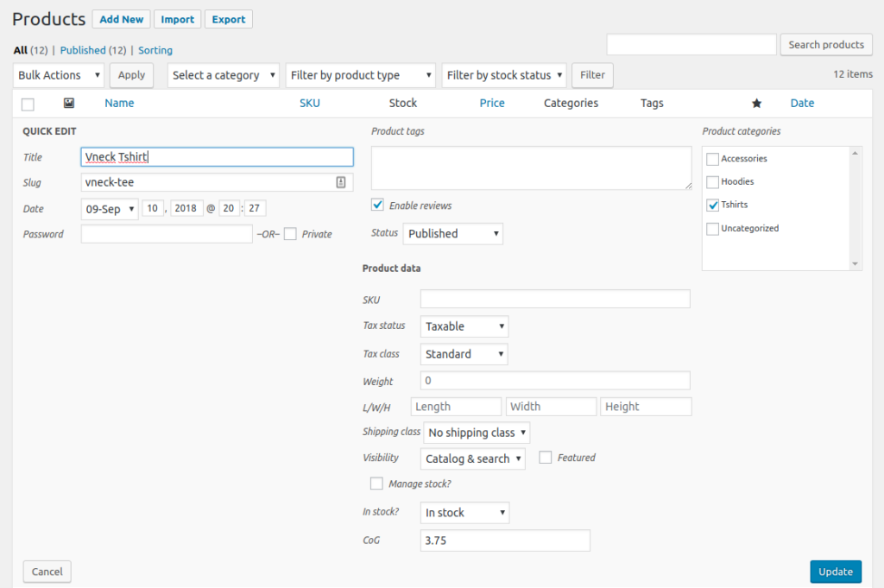Toggle the select-all products checkbox
This screenshot has width=884, height=588.
(x=28, y=104)
